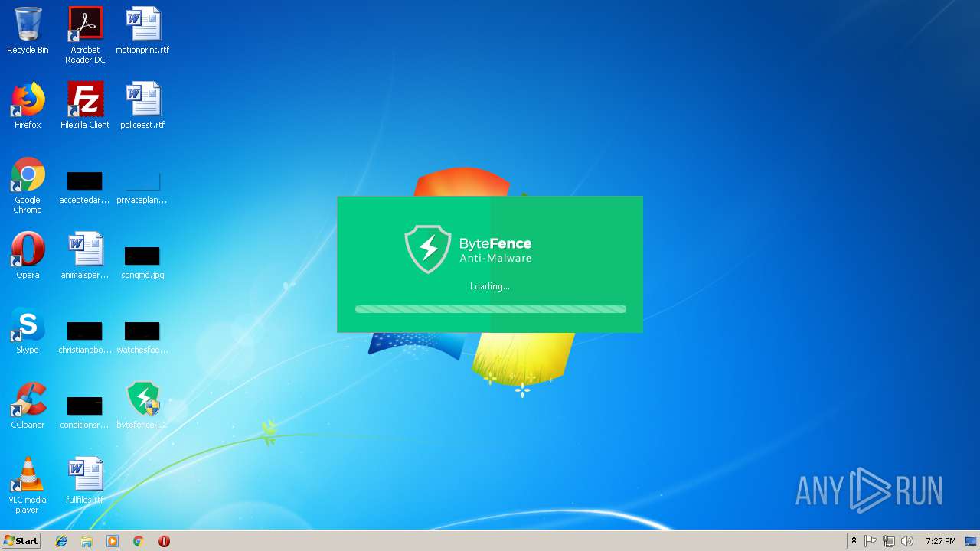980x551 pixels.
Task: Select the watchesfee... desktop file
Action: (142, 337)
